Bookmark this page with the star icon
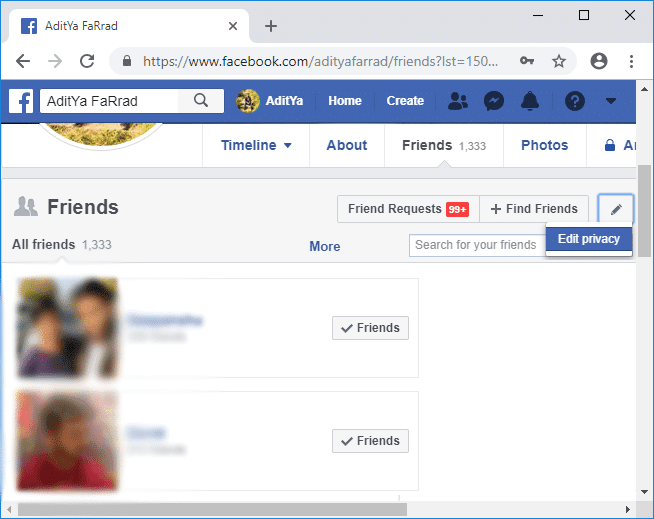This screenshot has height=519, width=654. (x=558, y=61)
